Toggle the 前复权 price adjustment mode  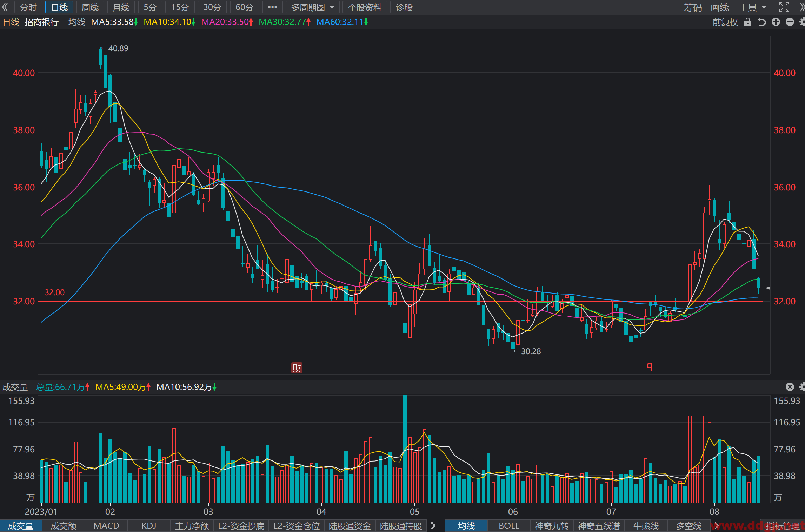click(x=725, y=22)
